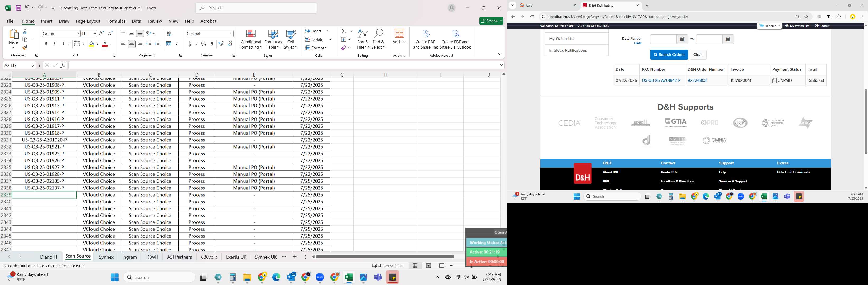
Task: Click PO link US-Q3-25-AZ01842-P
Action: [661, 80]
